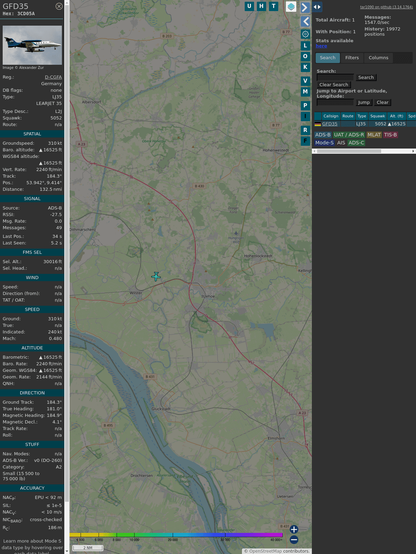Viewport: 416px width, 554px height.
Task: Sort table by Type column
Action: (362, 116)
